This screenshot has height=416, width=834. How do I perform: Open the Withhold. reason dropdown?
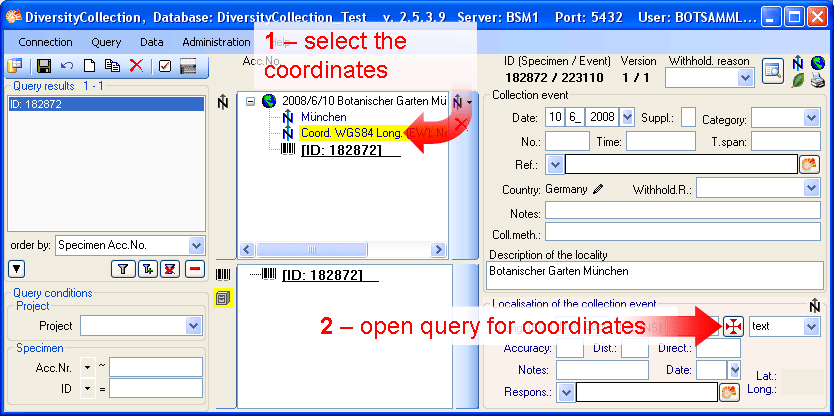[x=745, y=77]
